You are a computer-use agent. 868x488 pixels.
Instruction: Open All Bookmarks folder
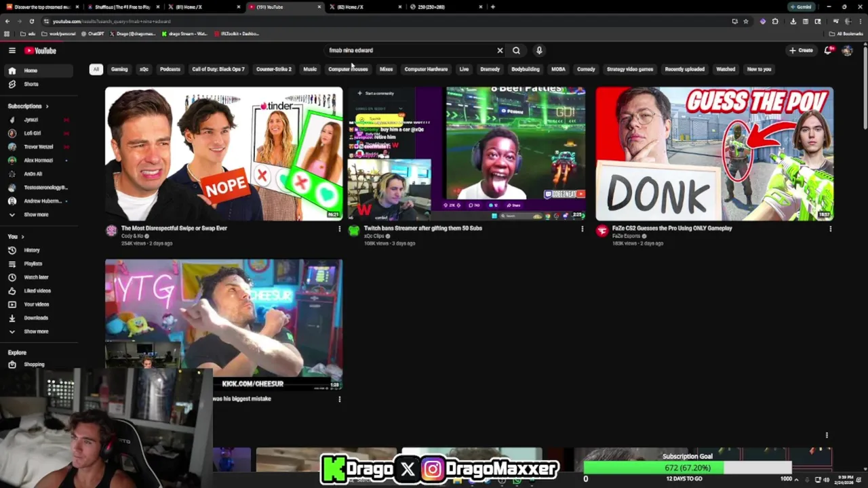click(x=846, y=33)
